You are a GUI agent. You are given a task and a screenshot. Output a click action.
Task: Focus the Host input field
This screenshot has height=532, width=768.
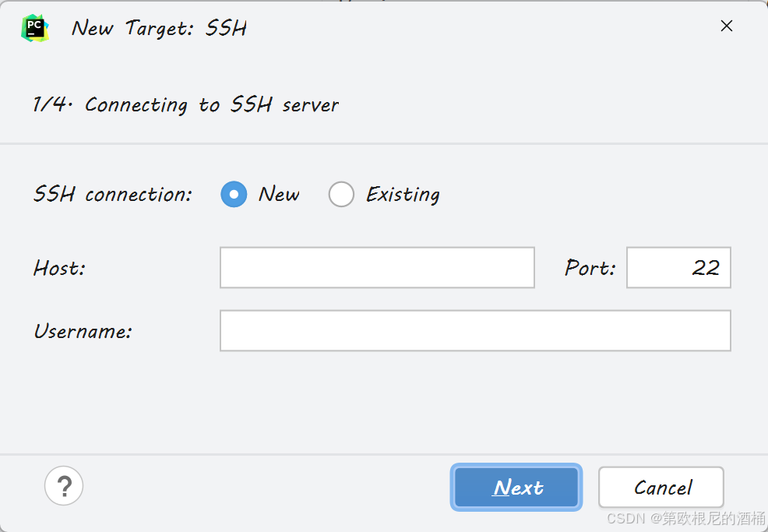377,267
